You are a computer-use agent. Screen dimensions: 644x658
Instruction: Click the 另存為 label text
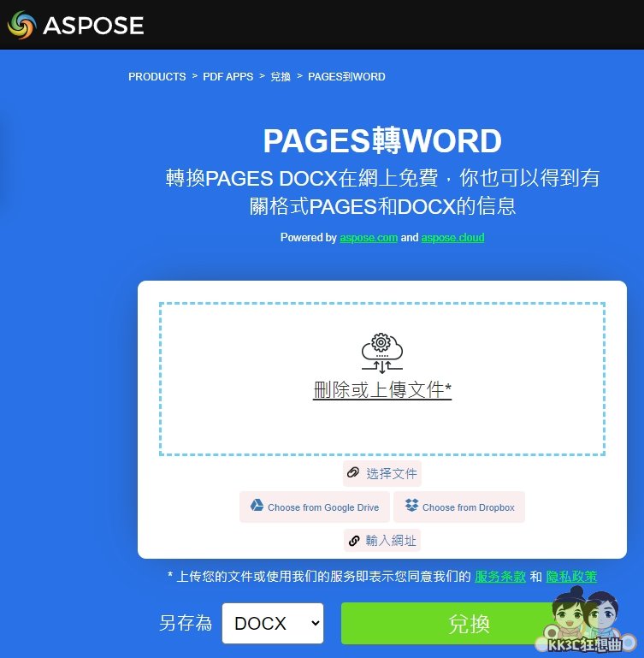pyautogui.click(x=186, y=623)
